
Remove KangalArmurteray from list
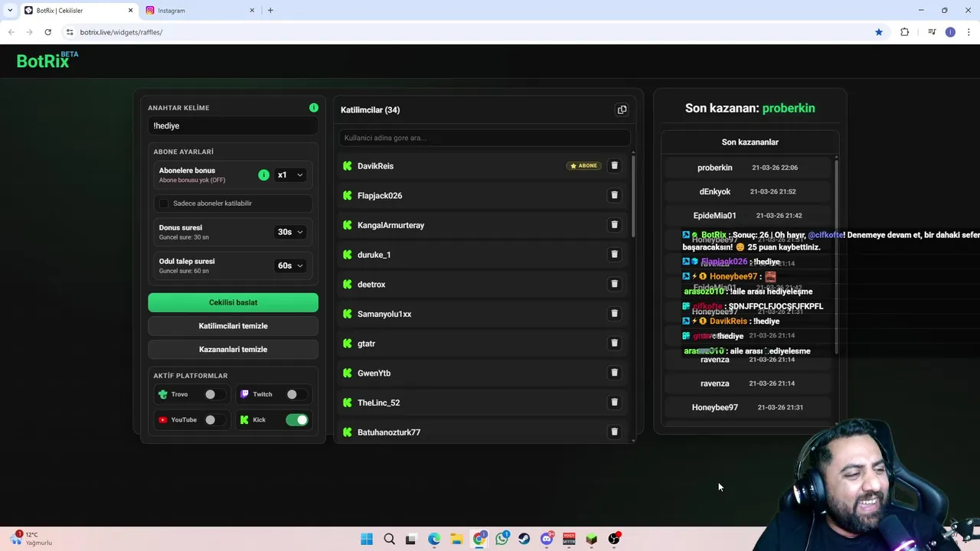coord(614,224)
